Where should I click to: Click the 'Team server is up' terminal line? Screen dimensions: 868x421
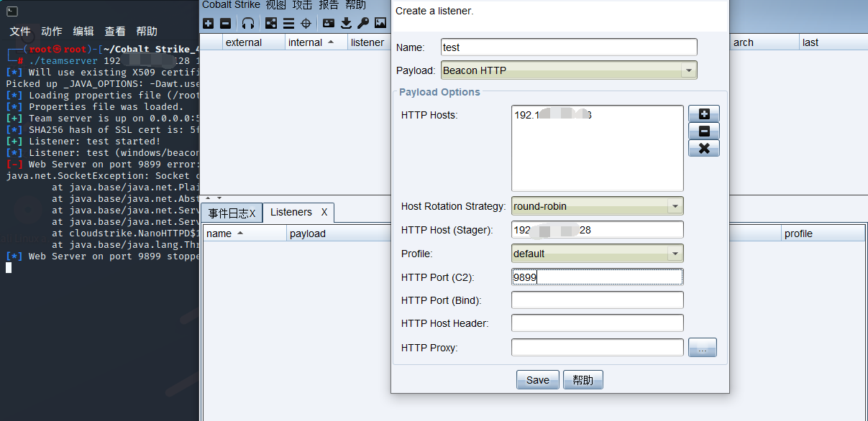[x=102, y=119]
